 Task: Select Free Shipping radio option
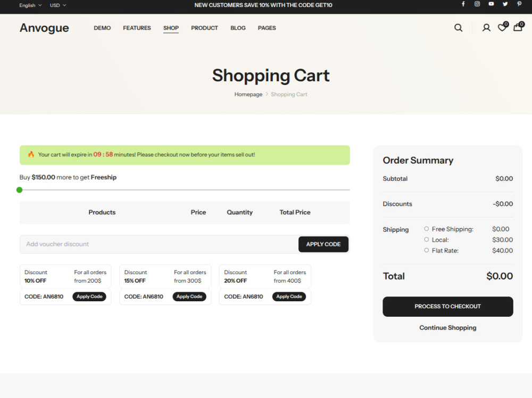coord(427,229)
